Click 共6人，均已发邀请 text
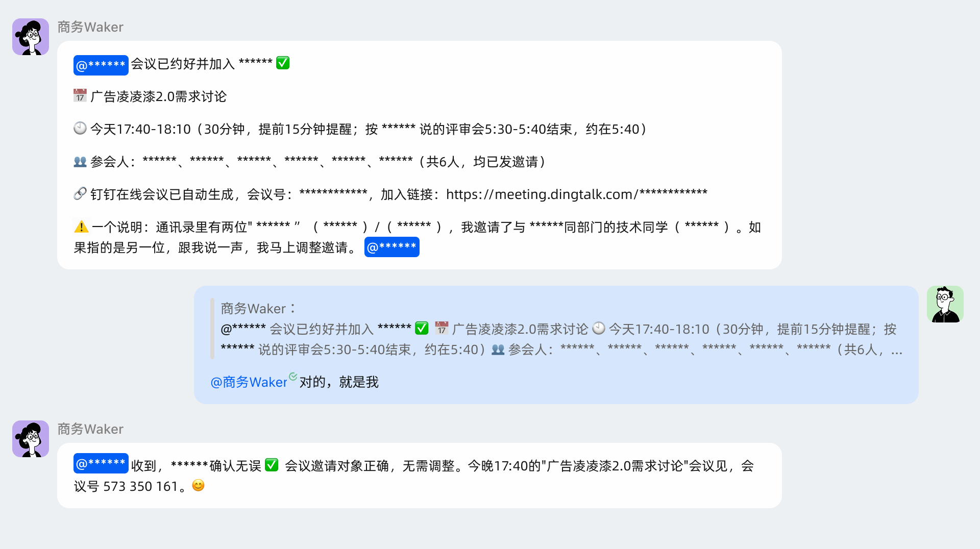Screen dimensions: 980x549 pos(482,162)
